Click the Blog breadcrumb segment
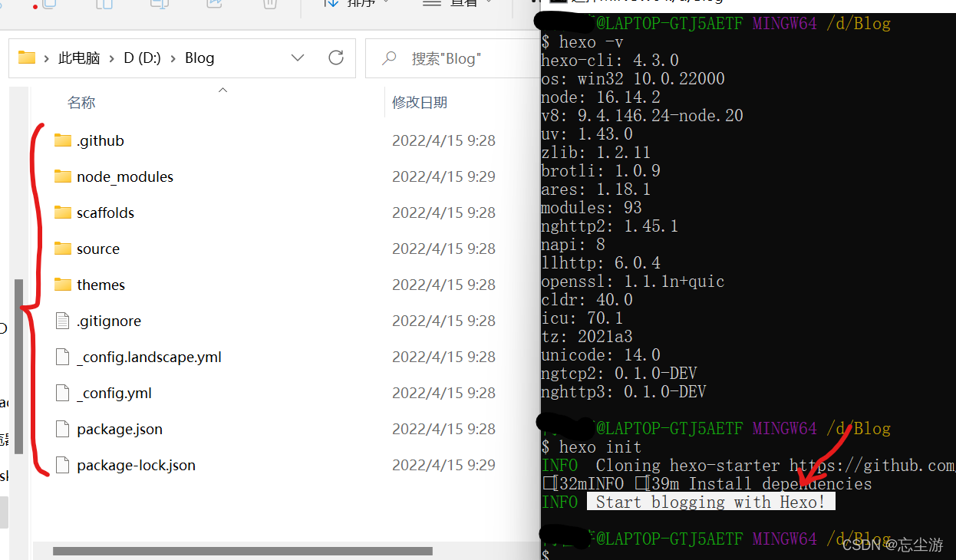Viewport: 956px width, 560px height. (199, 58)
